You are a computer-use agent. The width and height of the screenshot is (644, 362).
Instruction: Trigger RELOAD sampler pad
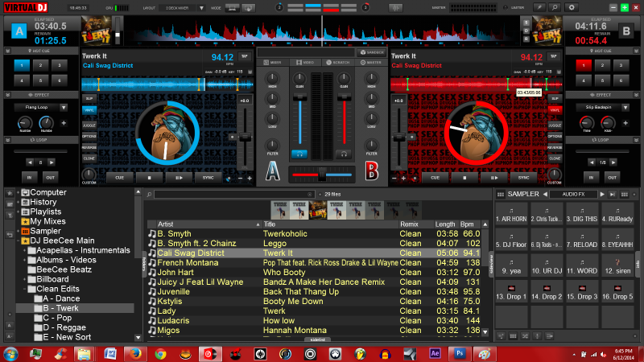582,240
